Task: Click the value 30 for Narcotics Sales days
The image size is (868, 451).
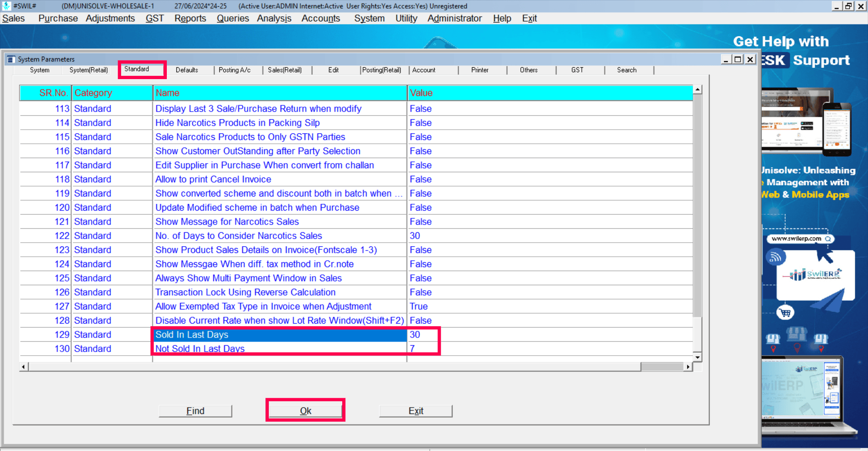Action: coord(415,236)
